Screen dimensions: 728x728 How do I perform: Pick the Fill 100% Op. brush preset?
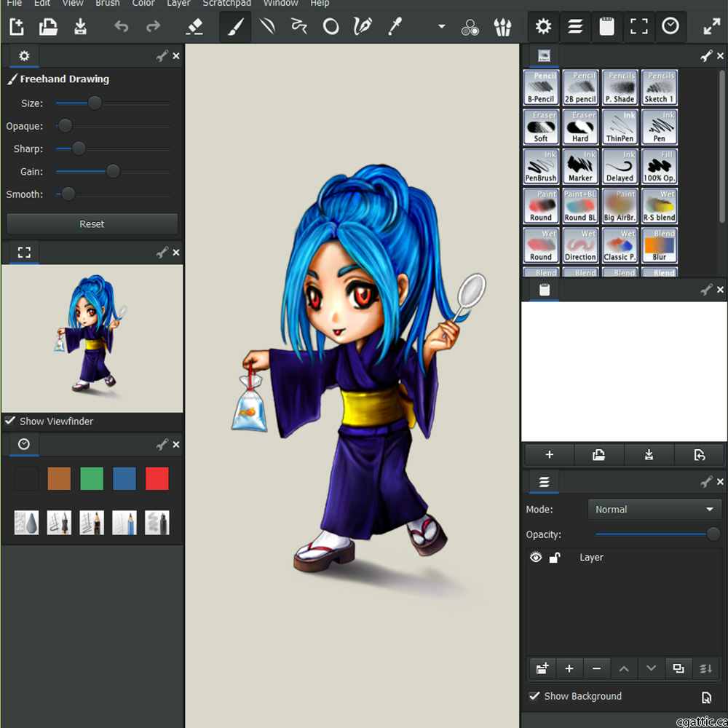pyautogui.click(x=660, y=166)
